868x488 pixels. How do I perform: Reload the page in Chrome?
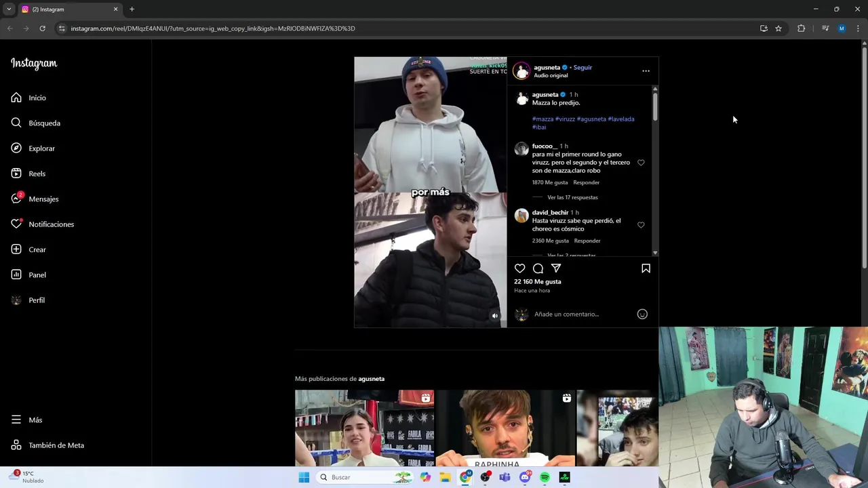point(42,28)
